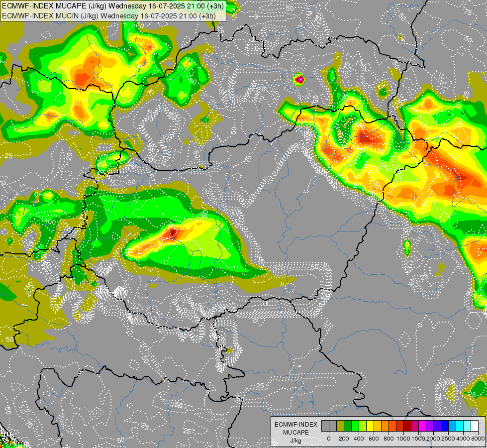The height and width of the screenshot is (448, 487).
Task: Pick the yellow-green lime legend swatch
Action: [x=363, y=426]
